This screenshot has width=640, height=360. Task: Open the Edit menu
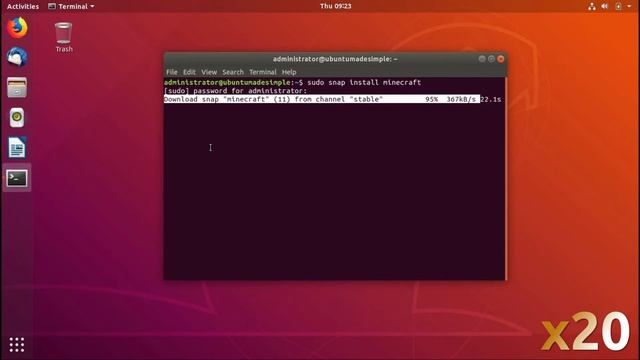189,72
